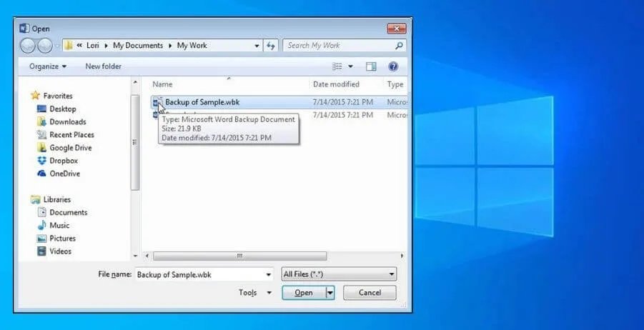Viewport: 644px width, 330px height.
Task: Select the My Documents breadcrumb segment
Action: click(138, 46)
